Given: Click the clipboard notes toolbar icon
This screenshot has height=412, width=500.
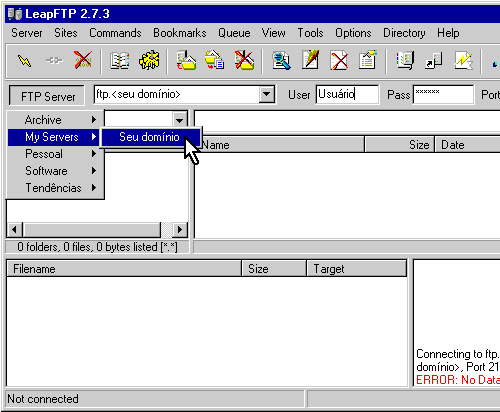Looking at the screenshot, I should 368,60.
